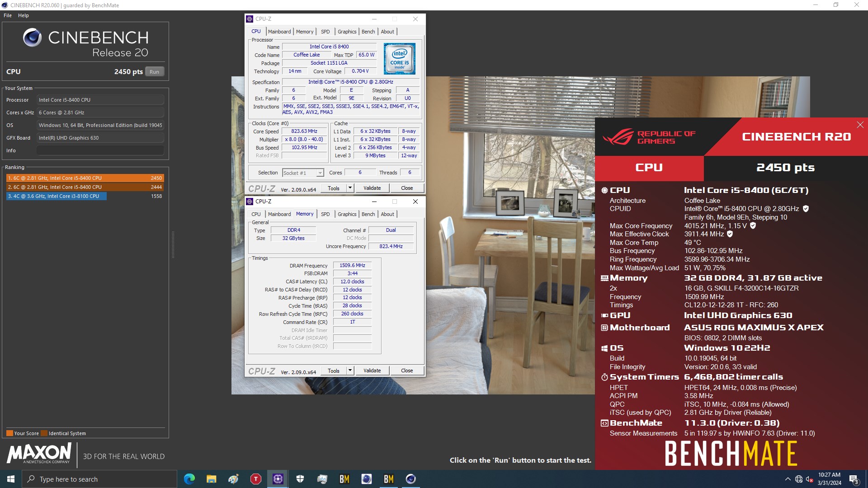This screenshot has width=868, height=488.
Task: Click the taskbar clock showing 10:27 AM
Action: coord(829,479)
